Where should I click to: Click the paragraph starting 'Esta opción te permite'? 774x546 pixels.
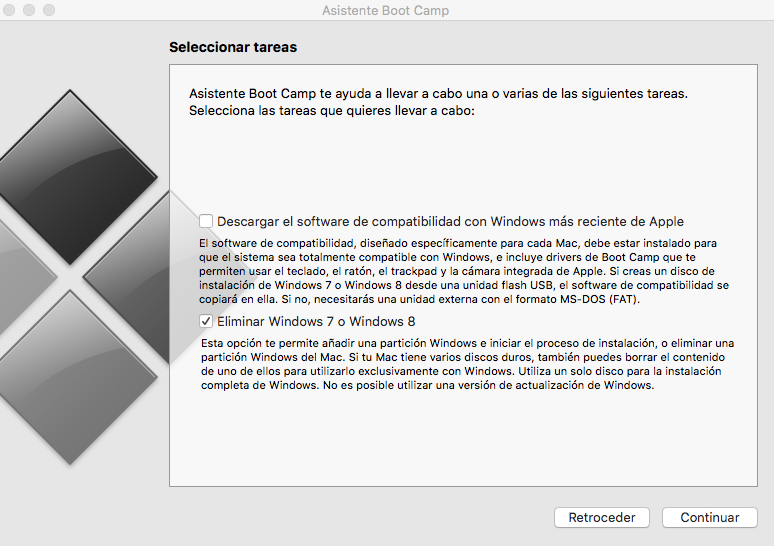[x=467, y=364]
